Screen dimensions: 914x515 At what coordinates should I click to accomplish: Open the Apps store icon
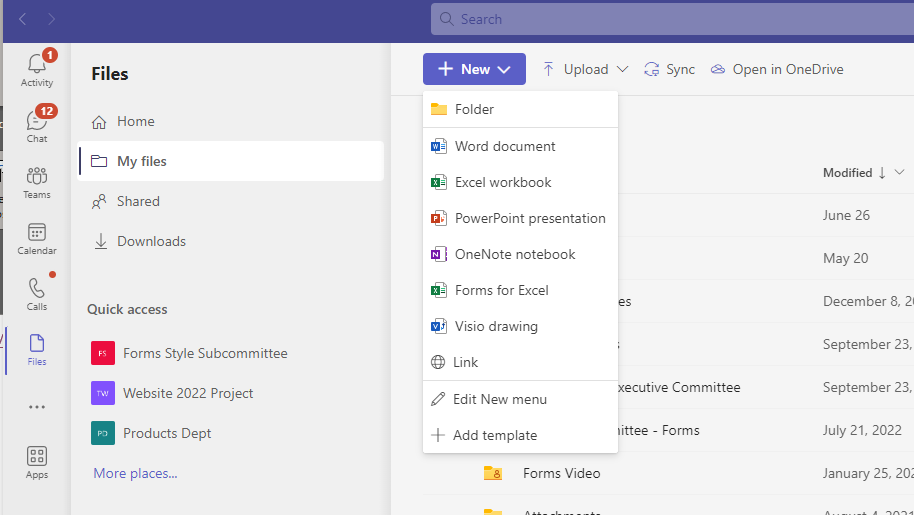click(37, 463)
